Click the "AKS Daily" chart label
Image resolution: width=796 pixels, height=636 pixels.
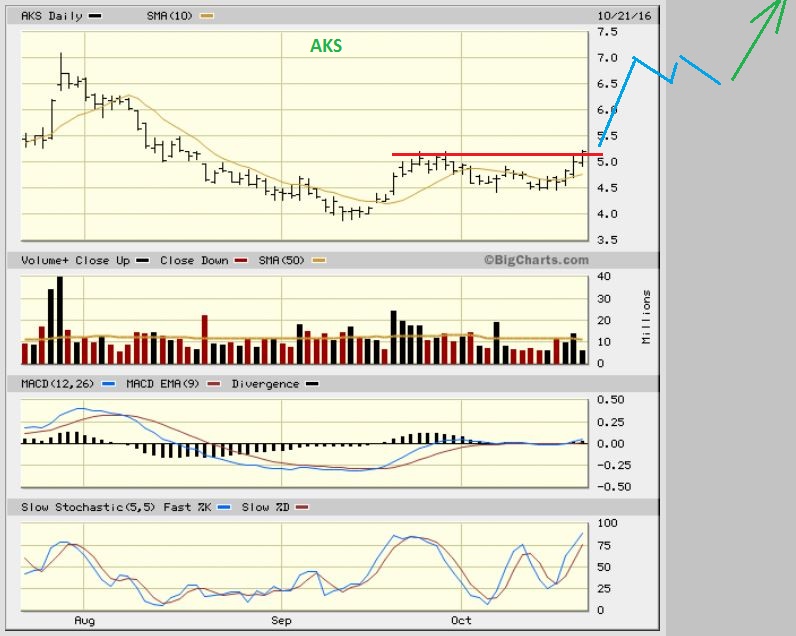coord(51,16)
